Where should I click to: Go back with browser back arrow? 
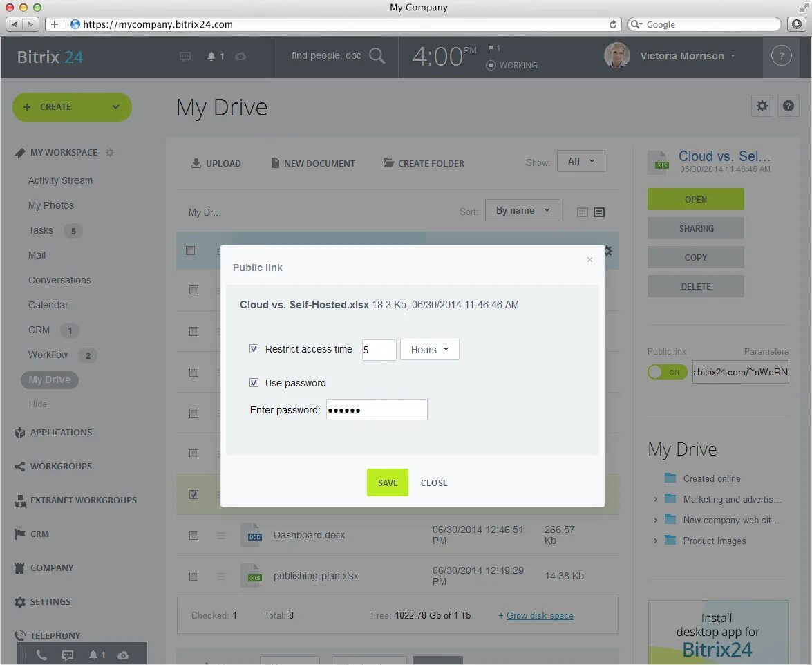point(14,24)
